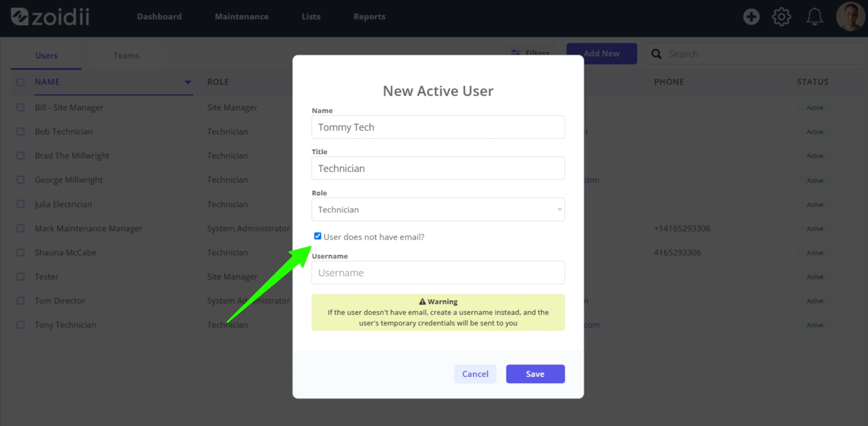Select the Tester row checkbox

point(20,277)
